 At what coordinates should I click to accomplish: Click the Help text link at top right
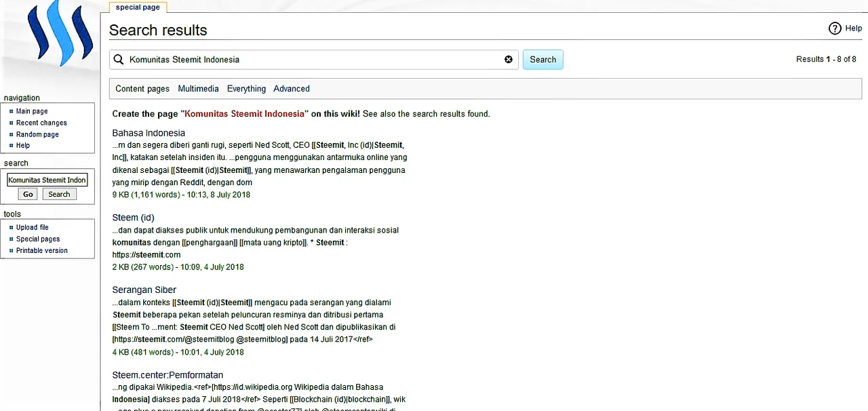(x=853, y=28)
